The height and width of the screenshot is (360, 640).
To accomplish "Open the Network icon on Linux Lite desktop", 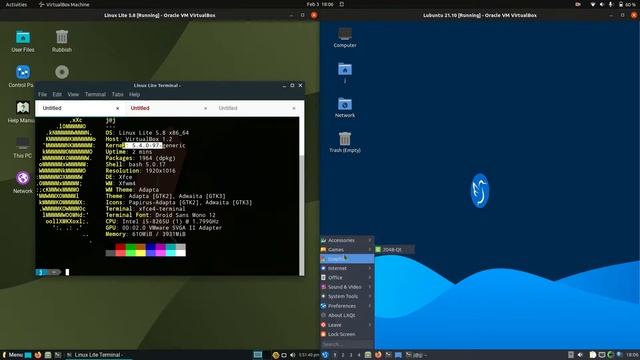I will [x=23, y=182].
